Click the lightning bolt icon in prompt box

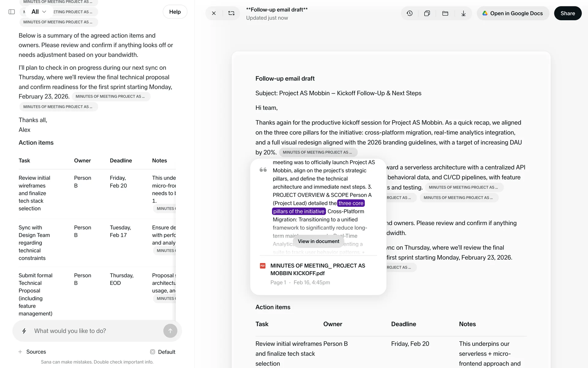coord(24,331)
